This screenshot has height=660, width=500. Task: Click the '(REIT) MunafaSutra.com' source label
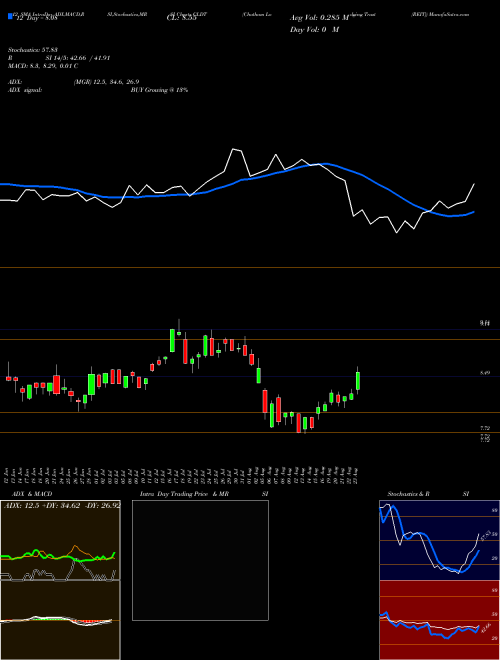pos(440,14)
